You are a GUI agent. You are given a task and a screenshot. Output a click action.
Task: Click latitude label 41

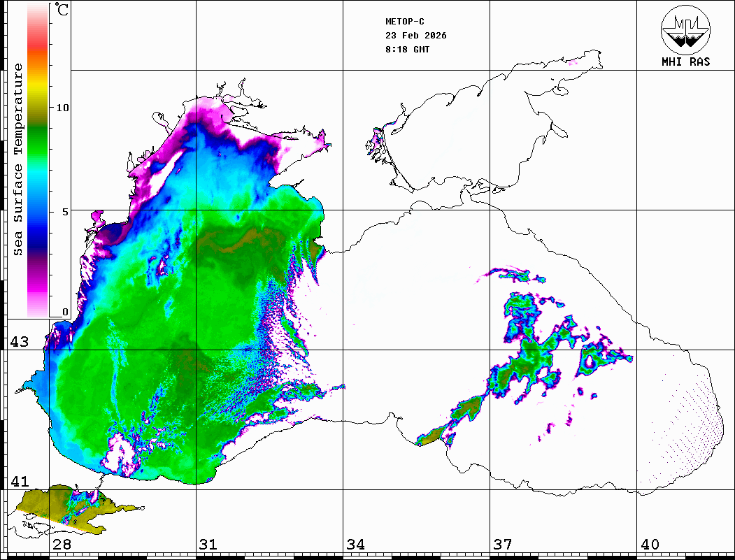pos(20,482)
